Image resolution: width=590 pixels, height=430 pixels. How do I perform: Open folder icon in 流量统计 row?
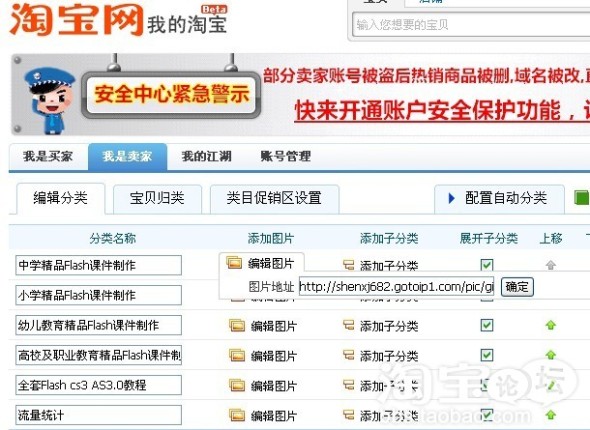point(237,415)
